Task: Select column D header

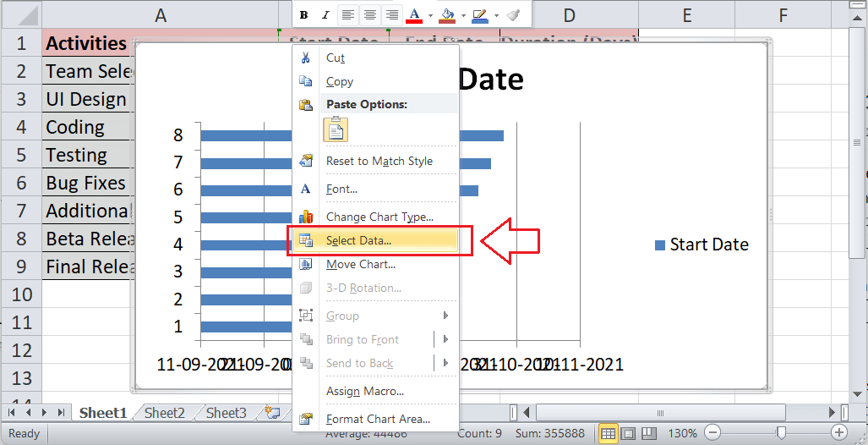Action: coord(569,15)
